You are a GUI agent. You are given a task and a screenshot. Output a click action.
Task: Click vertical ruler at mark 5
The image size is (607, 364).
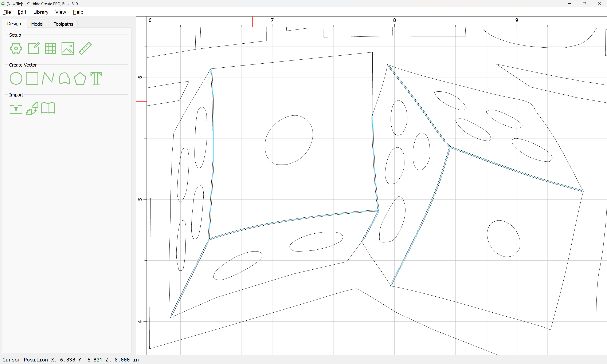140,199
